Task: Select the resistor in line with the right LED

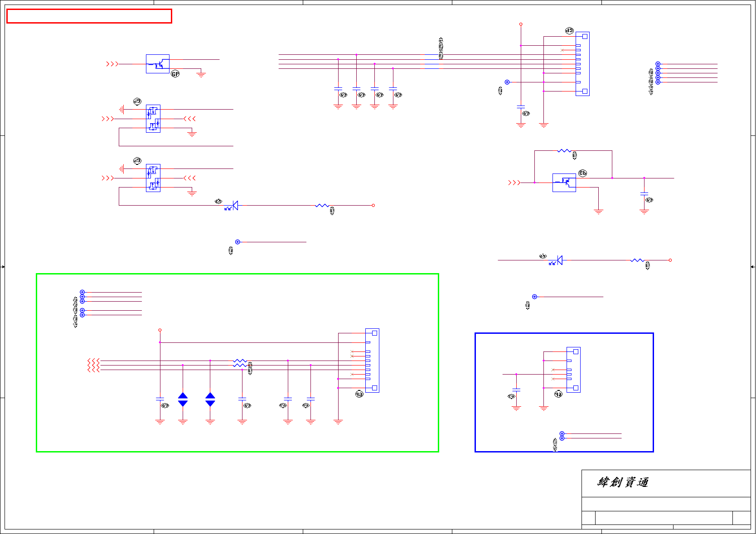Action: (x=637, y=260)
